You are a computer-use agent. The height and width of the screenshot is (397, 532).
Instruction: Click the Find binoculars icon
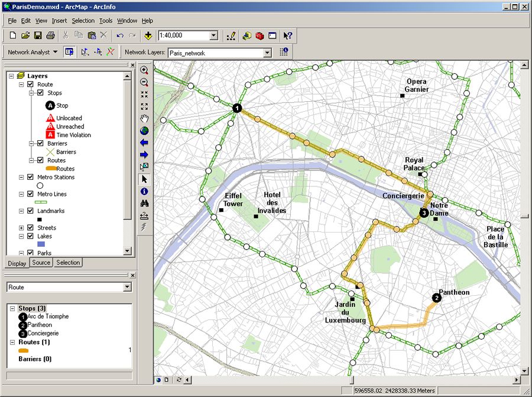144,204
